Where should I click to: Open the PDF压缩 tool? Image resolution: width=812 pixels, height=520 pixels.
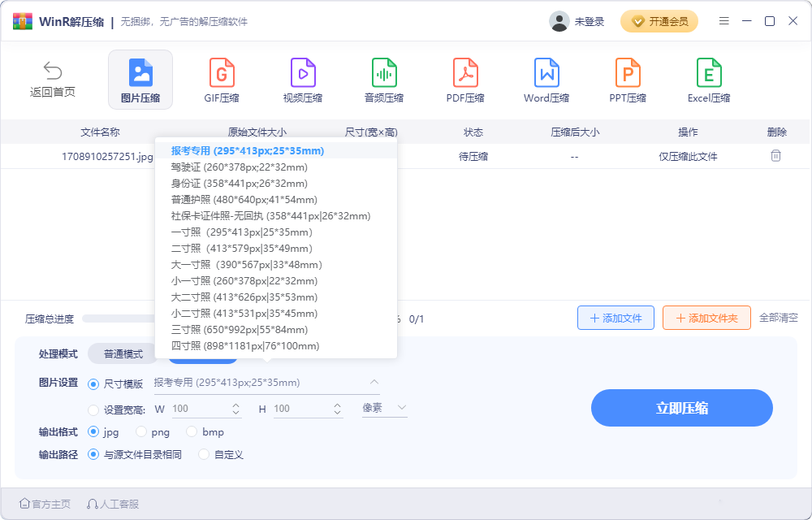(464, 80)
